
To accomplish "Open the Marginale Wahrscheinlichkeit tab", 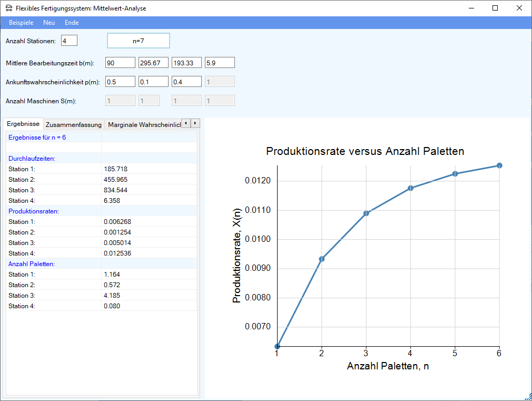I will coord(142,125).
